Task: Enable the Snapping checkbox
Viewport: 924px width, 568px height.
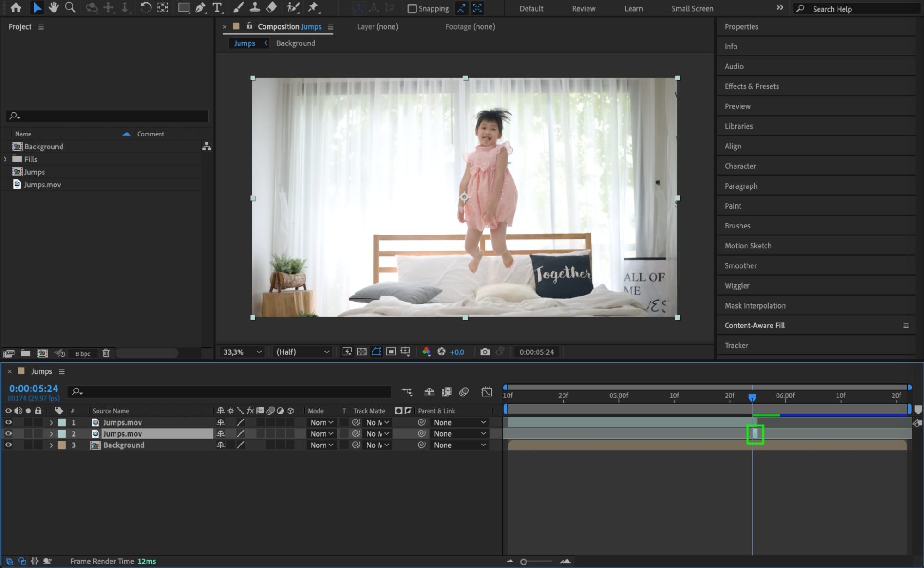Action: point(412,9)
